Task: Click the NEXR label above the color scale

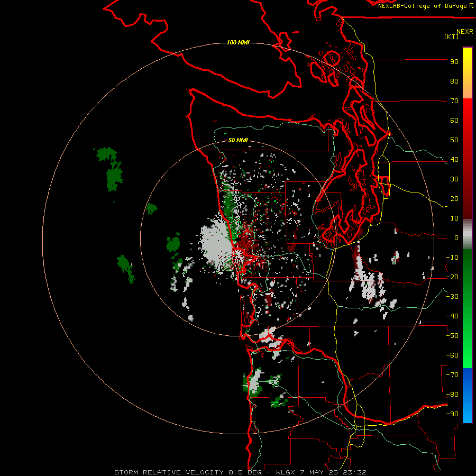Action: (465, 32)
